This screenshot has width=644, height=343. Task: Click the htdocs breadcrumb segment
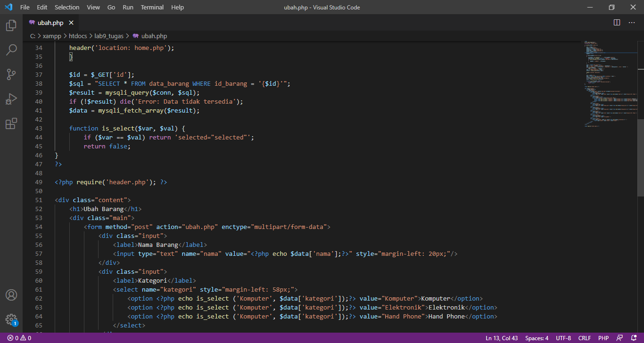click(x=78, y=36)
